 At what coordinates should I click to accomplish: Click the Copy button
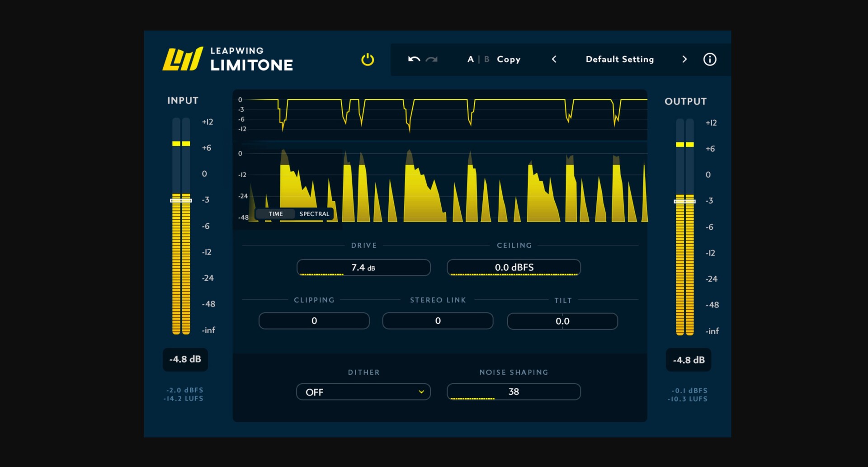(x=509, y=59)
